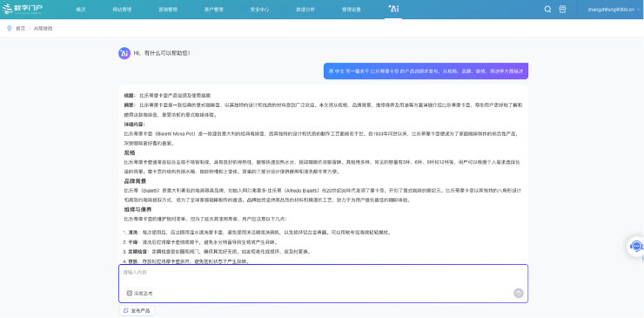Click the 数字门户 logo
The image size is (644, 318).
22,9
